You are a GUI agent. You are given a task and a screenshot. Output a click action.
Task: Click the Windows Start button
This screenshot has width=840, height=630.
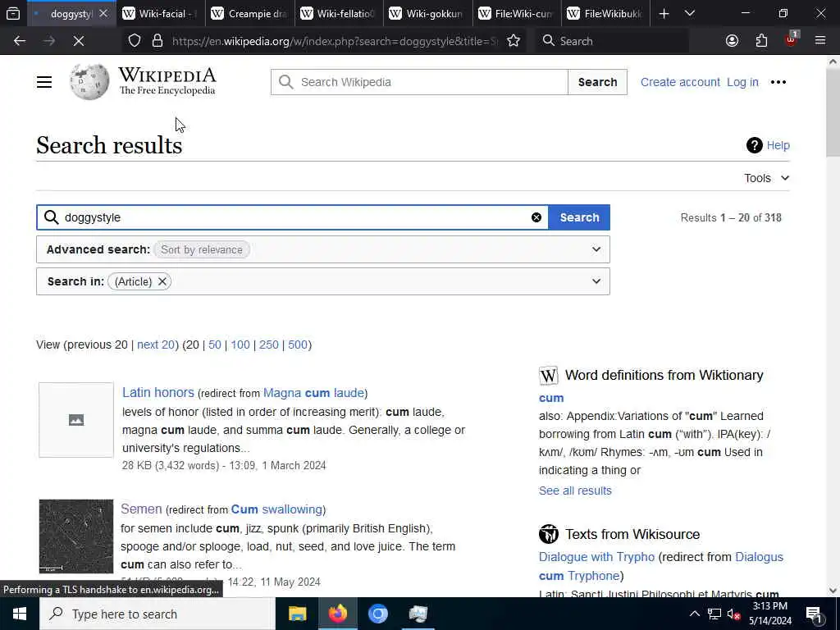20,614
